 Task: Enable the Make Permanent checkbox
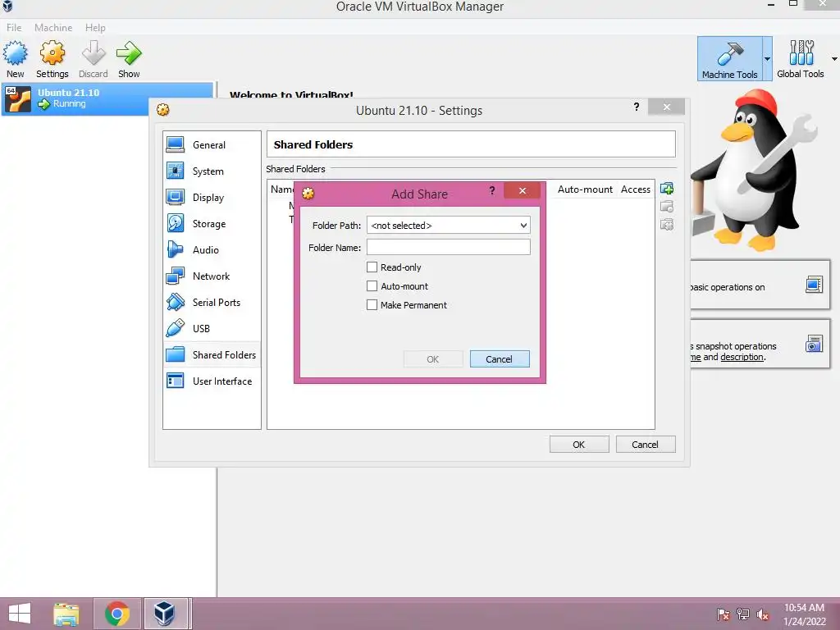(x=372, y=305)
